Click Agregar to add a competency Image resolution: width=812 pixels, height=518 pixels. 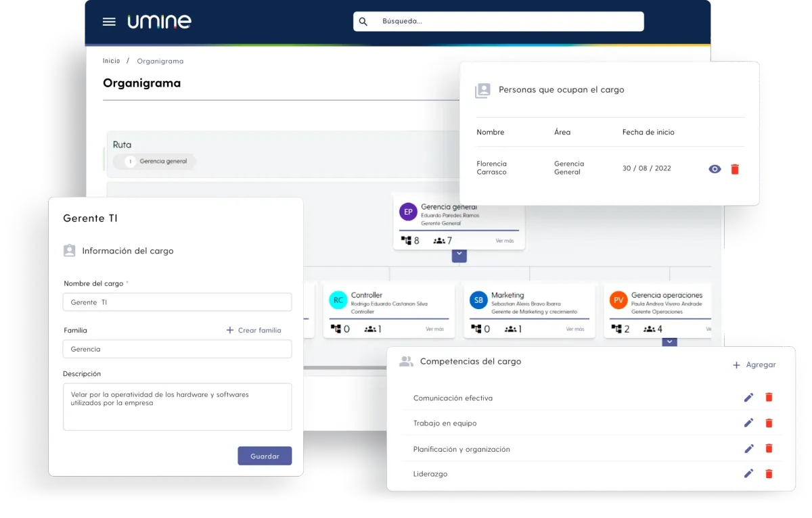coord(754,364)
